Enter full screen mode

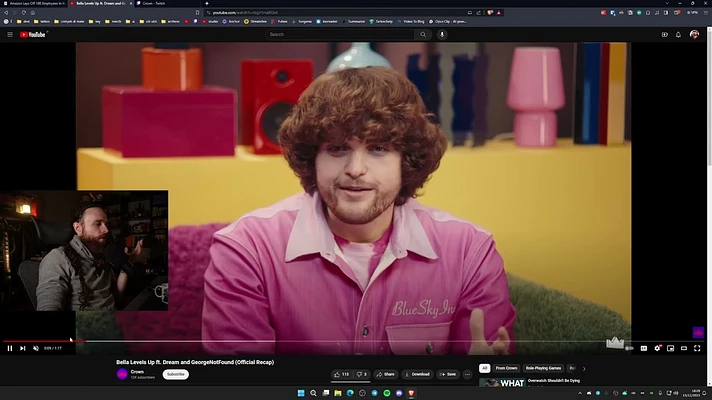click(697, 348)
